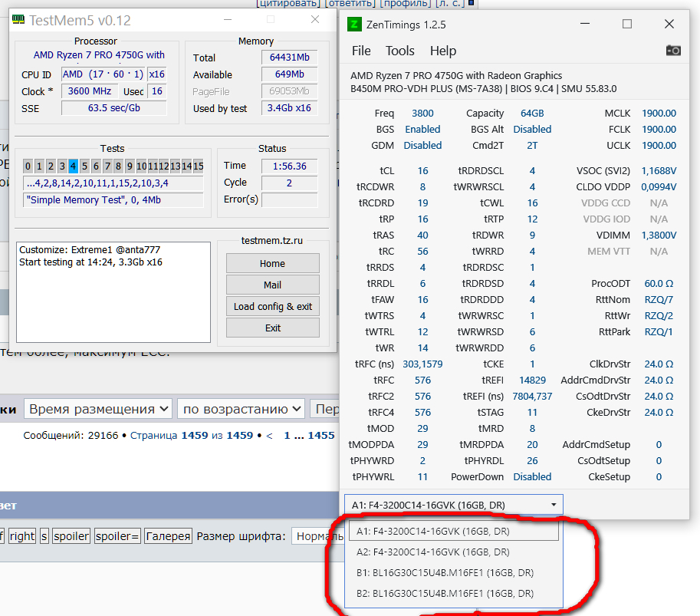Click the PowerDown Disabled value

[x=532, y=476]
